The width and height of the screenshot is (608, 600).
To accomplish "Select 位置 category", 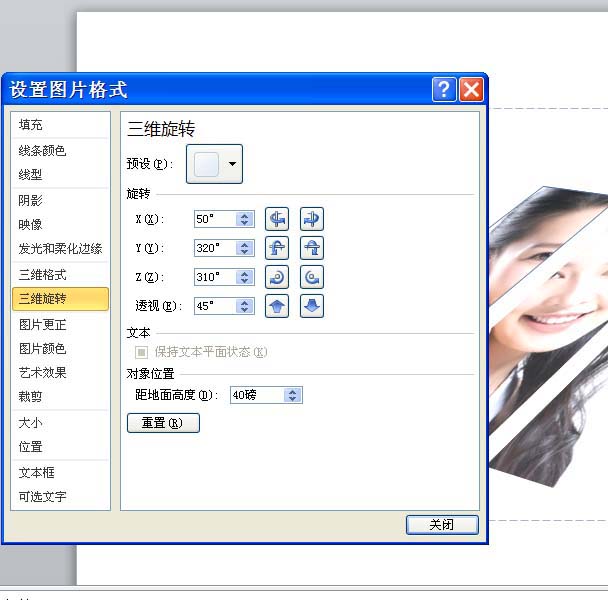I will tap(60, 447).
